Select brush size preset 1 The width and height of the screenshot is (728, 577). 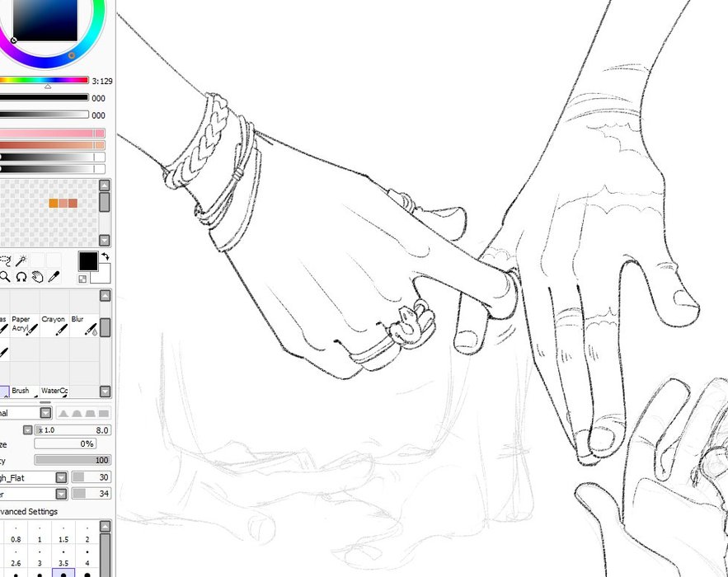pyautogui.click(x=40, y=533)
